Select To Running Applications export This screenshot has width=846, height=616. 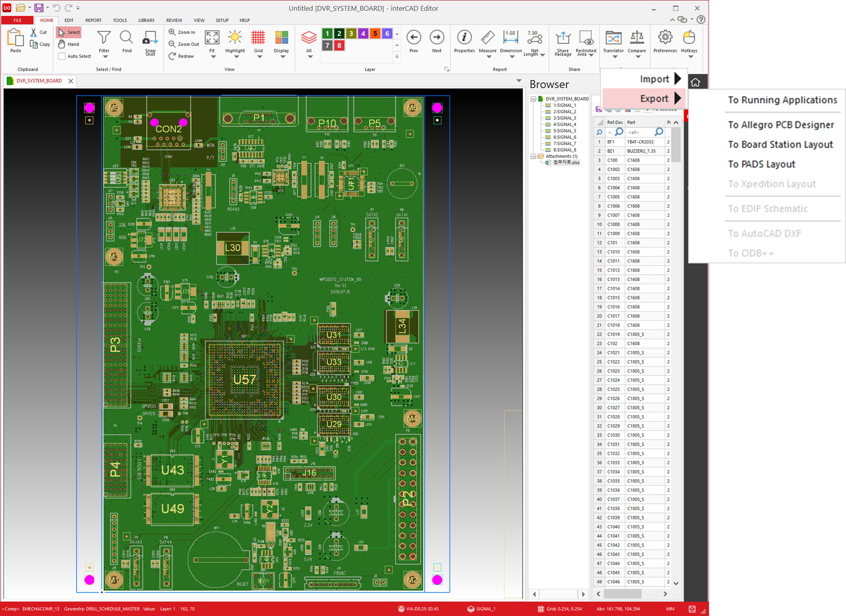[x=782, y=100]
